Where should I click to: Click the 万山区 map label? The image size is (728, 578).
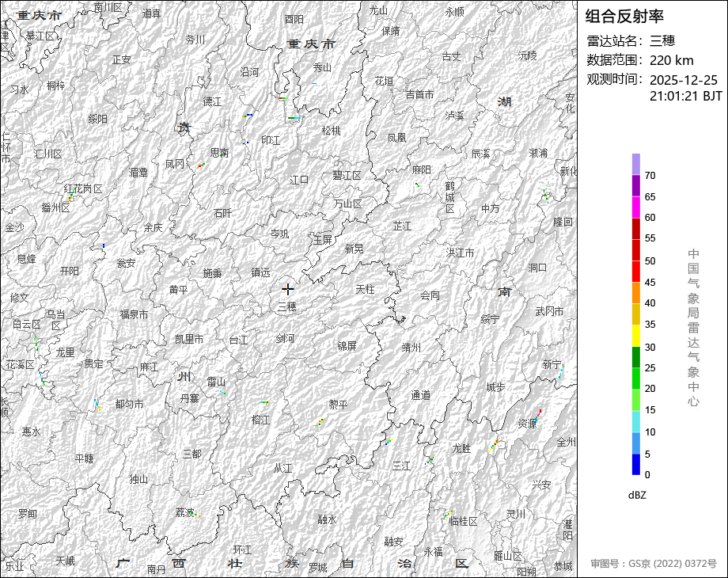point(347,204)
